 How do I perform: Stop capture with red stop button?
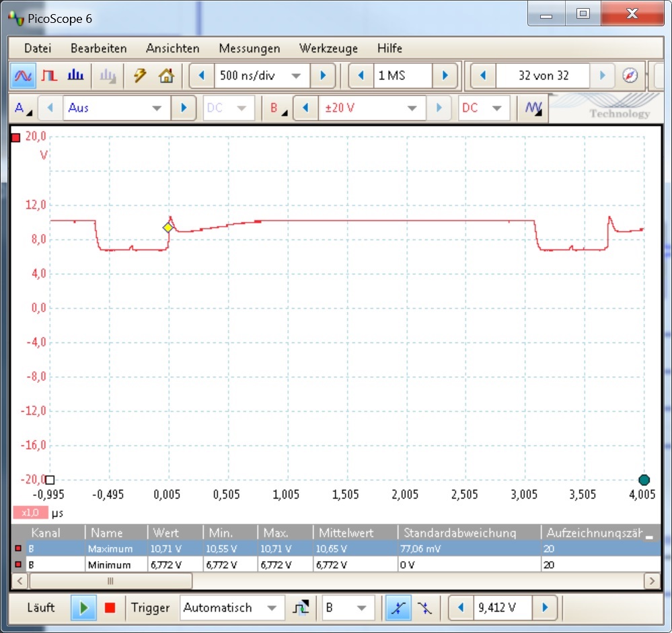click(x=110, y=607)
